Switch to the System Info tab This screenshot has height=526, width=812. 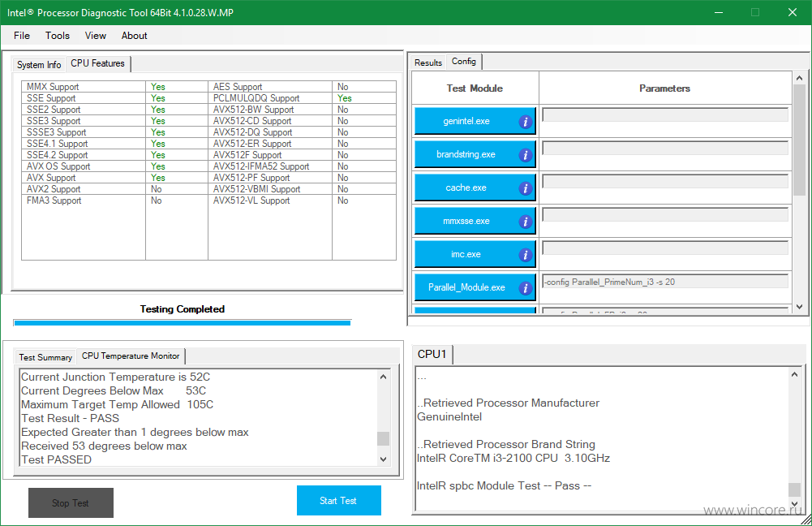[39, 65]
